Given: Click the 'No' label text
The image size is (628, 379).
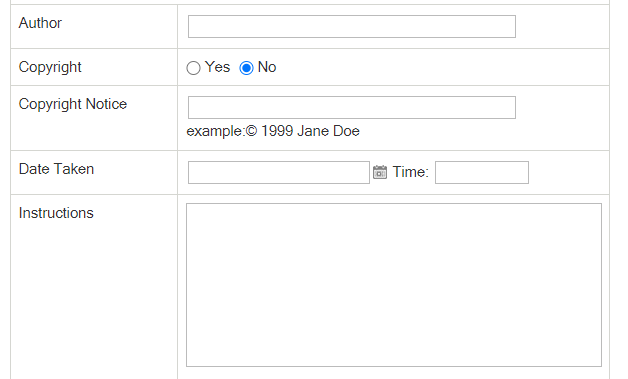Looking at the screenshot, I should coord(267,67).
